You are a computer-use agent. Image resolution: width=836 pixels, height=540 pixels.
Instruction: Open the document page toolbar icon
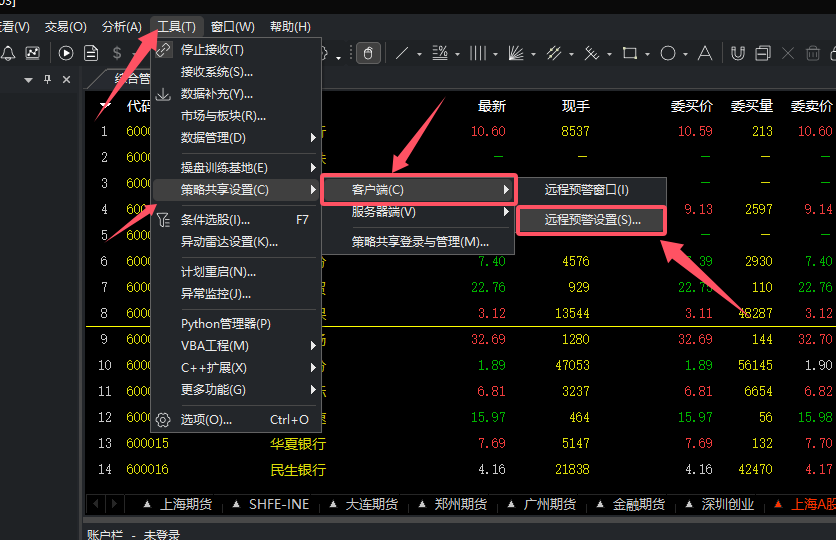(x=91, y=53)
